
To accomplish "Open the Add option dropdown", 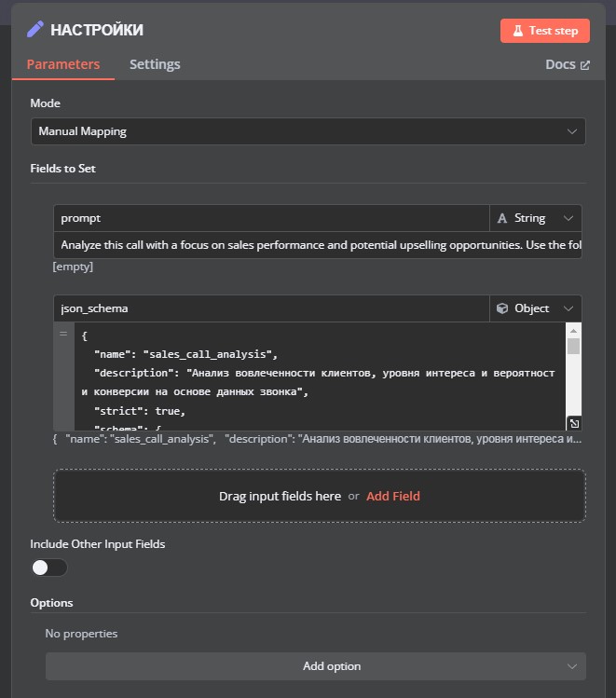I will point(316,666).
